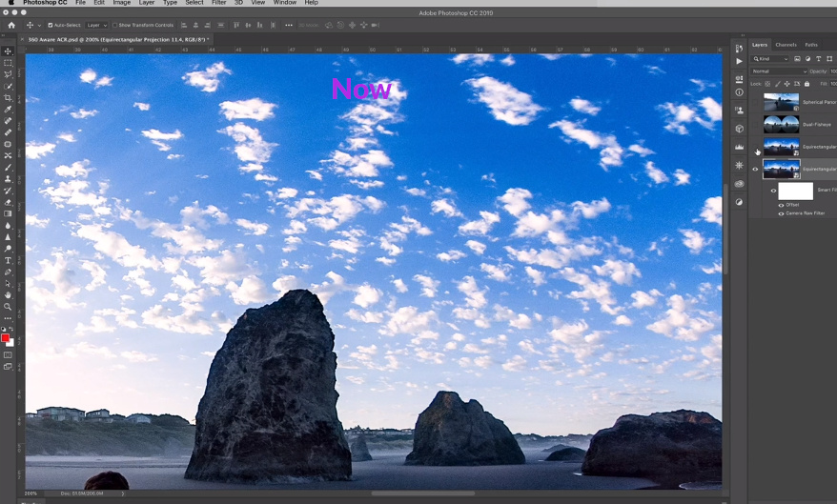Toggle visibility of the upper Equirectangular layer
Image resolution: width=837 pixels, height=504 pixels.
pos(755,147)
